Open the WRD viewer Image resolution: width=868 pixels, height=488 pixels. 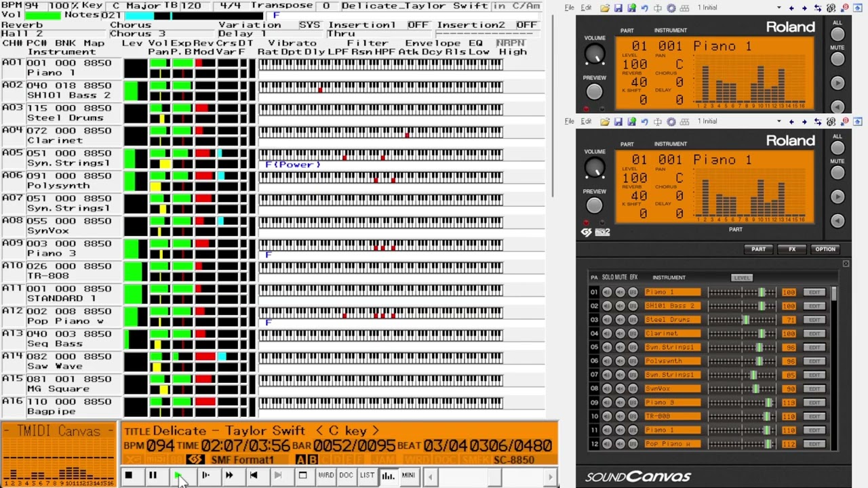click(x=325, y=476)
